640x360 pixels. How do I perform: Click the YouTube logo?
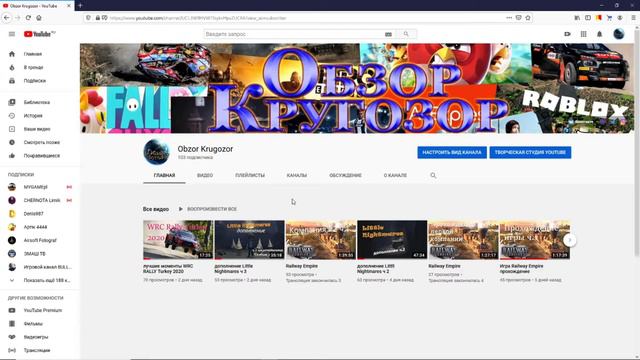[x=39, y=34]
